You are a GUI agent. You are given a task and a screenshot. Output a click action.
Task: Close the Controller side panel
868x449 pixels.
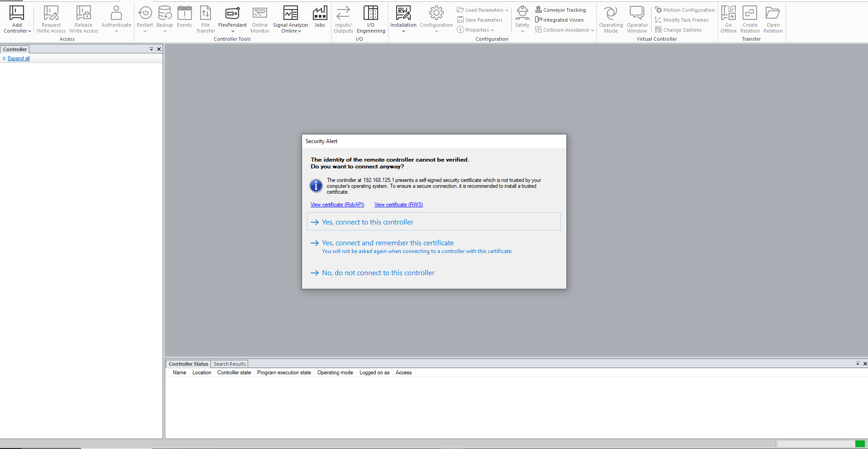pyautogui.click(x=159, y=49)
